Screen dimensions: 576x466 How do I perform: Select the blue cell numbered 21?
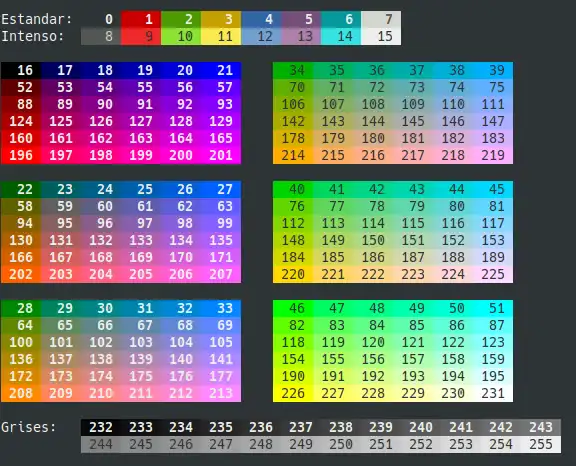pyautogui.click(x=221, y=70)
